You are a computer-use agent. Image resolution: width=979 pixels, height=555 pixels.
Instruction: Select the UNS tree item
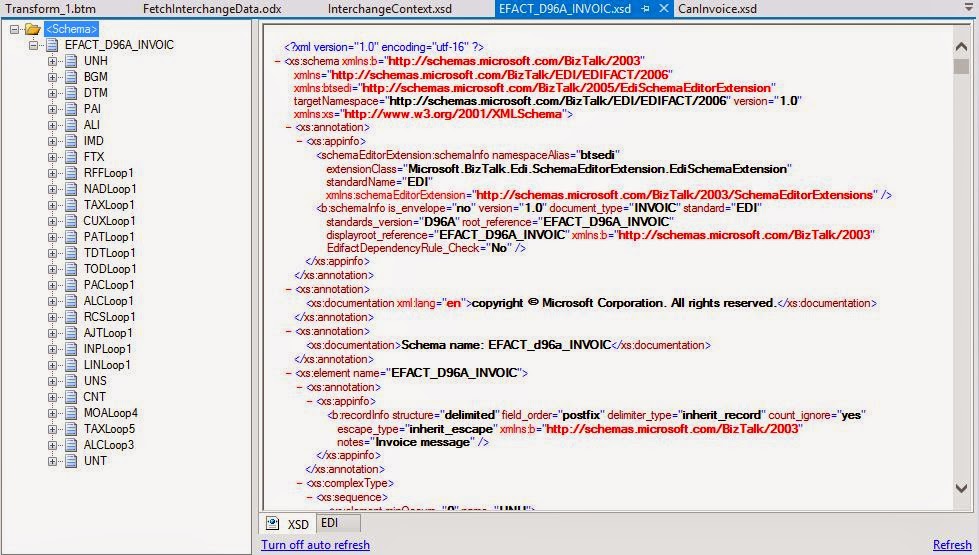[95, 381]
